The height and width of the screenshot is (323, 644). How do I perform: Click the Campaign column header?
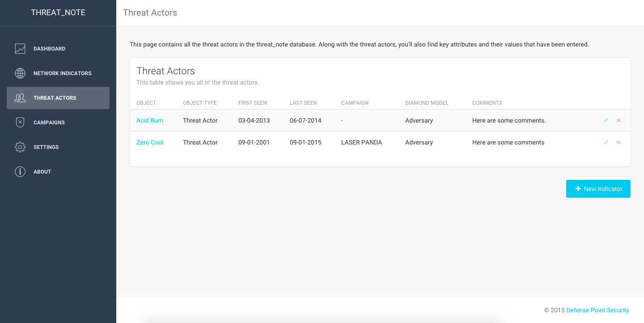355,103
